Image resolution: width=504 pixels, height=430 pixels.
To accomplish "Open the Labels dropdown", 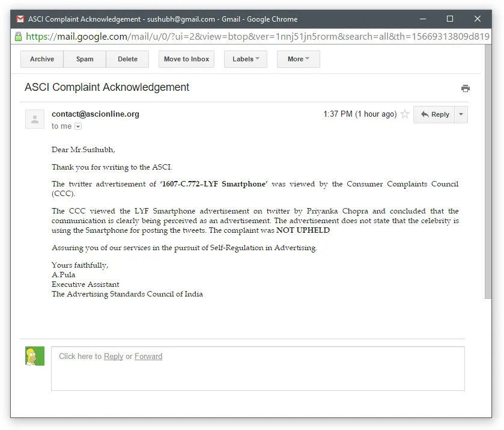I will click(246, 59).
